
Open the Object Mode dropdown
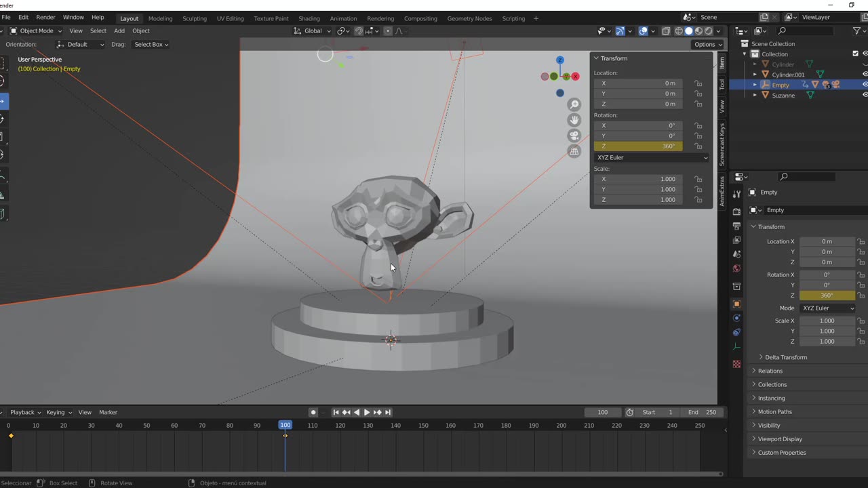pyautogui.click(x=37, y=30)
